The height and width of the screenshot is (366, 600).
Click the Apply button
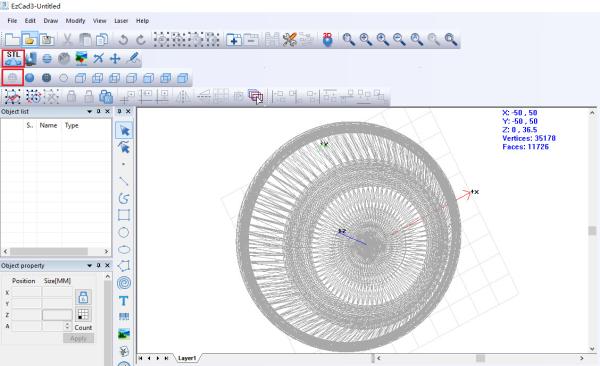(78, 338)
